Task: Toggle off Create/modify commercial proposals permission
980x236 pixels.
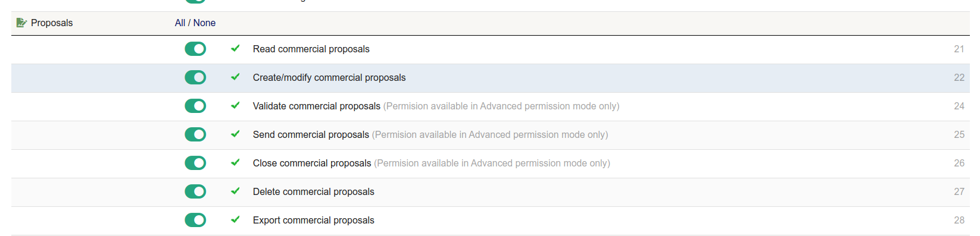Action: tap(195, 77)
